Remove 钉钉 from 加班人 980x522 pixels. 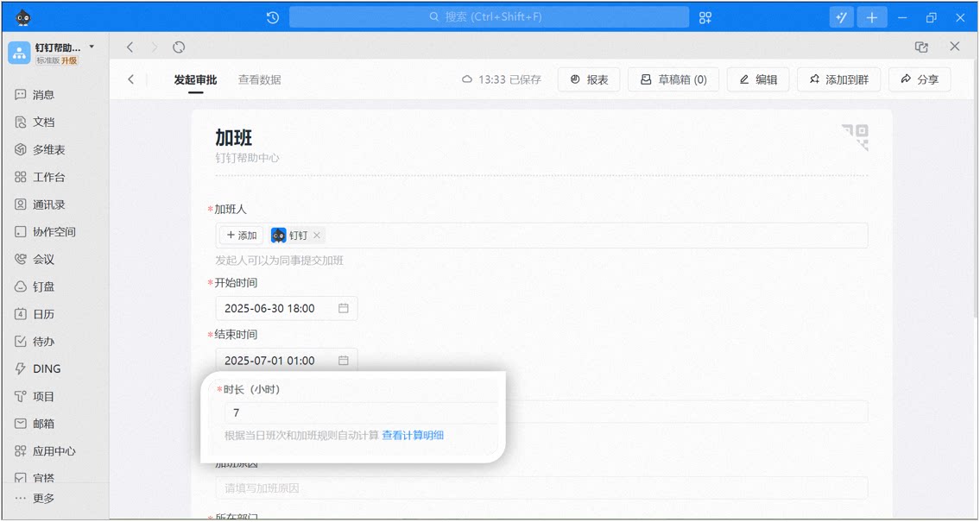[317, 236]
